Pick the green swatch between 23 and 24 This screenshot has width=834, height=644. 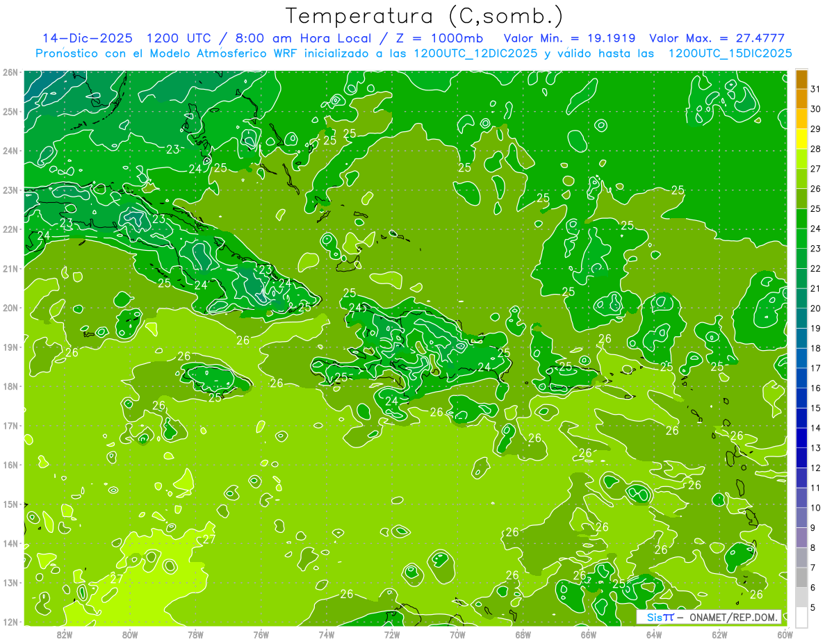tap(801, 238)
